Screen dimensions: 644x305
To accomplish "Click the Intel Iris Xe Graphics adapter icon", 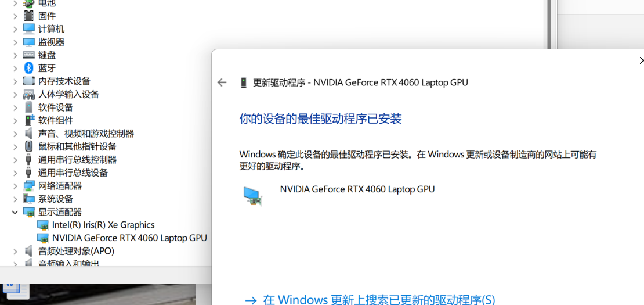I will (43, 225).
